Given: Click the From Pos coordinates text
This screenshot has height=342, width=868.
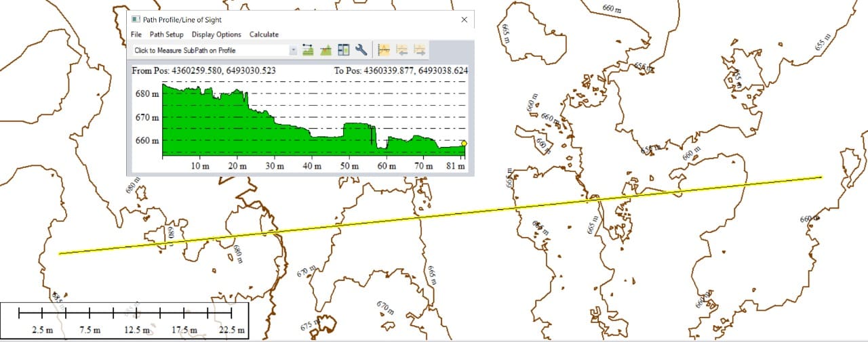Looking at the screenshot, I should (203, 70).
